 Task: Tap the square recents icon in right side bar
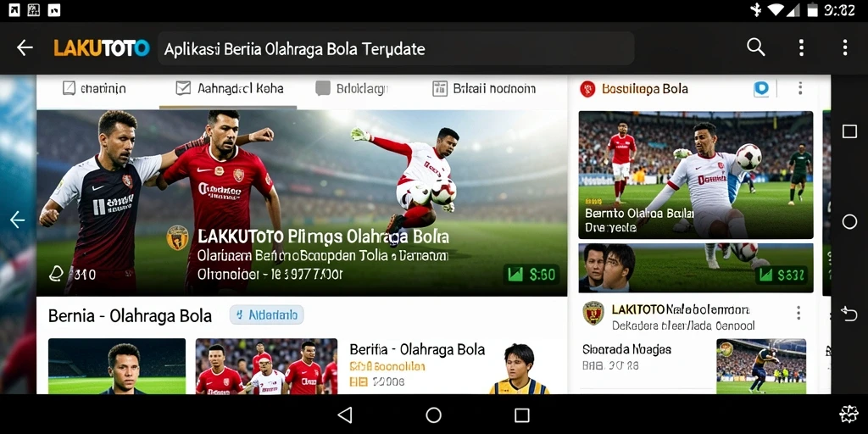[849, 131]
